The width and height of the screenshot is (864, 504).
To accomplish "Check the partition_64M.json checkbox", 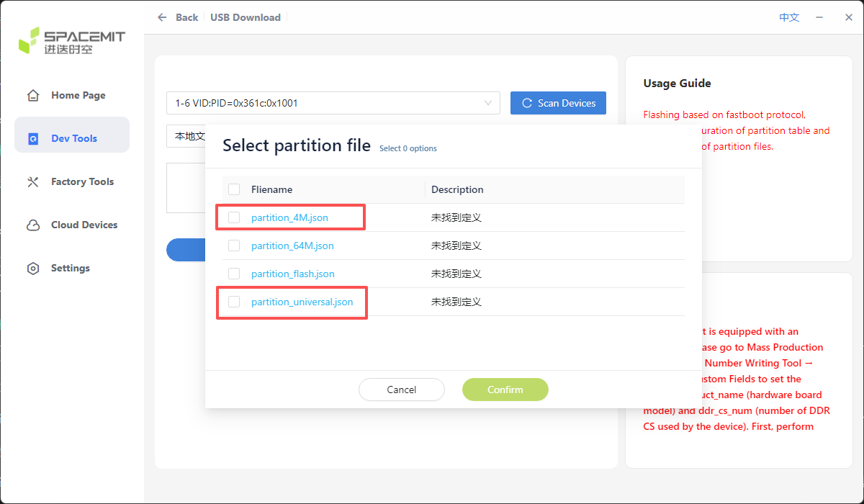I will pyautogui.click(x=234, y=246).
